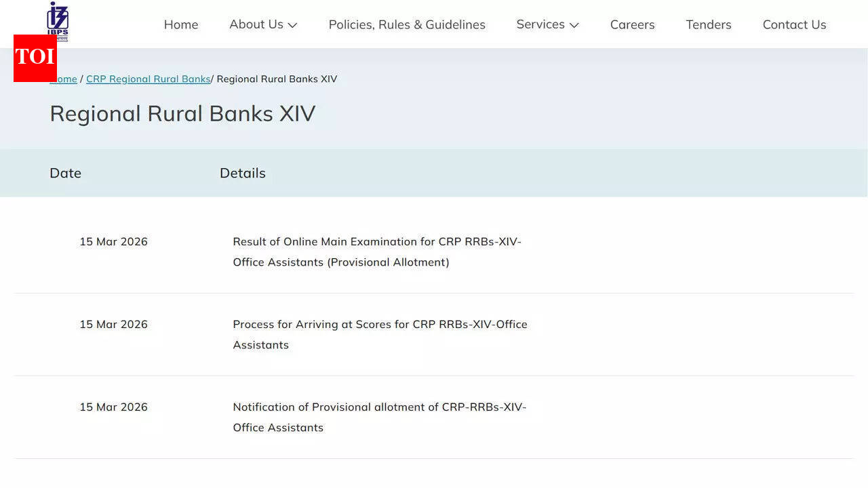868x488 pixels.
Task: Click the Details column header
Action: 242,173
